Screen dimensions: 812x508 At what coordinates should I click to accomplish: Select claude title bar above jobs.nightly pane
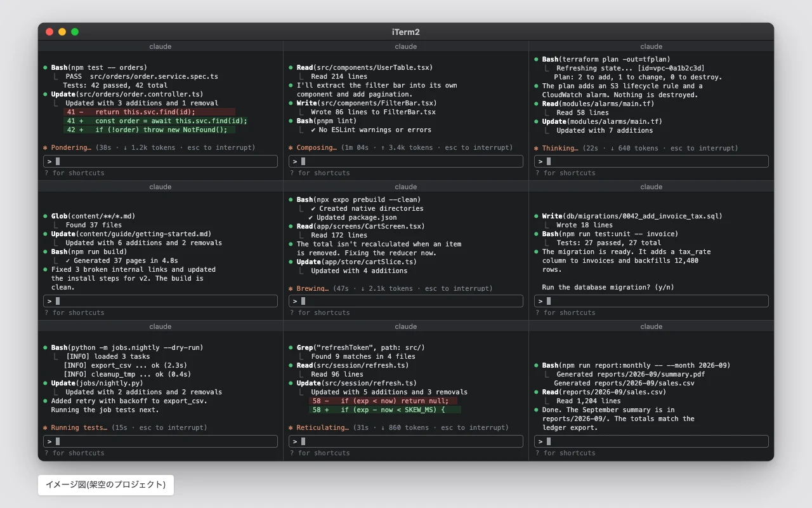pos(160,326)
